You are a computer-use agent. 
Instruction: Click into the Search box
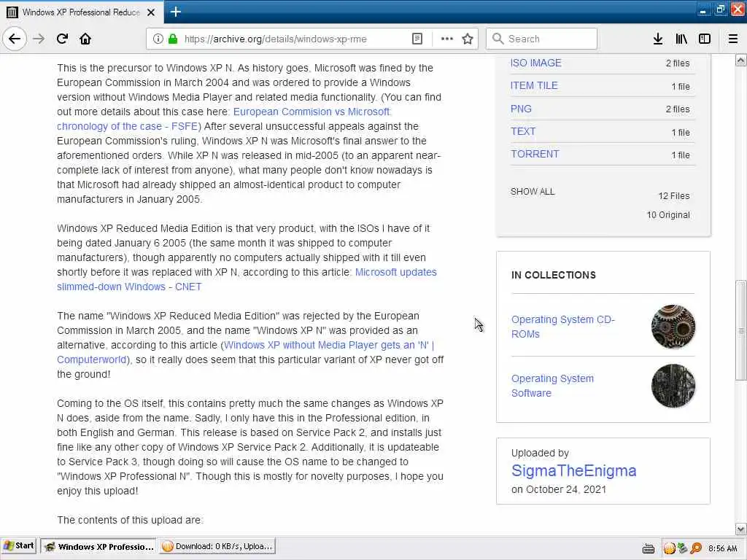click(541, 39)
